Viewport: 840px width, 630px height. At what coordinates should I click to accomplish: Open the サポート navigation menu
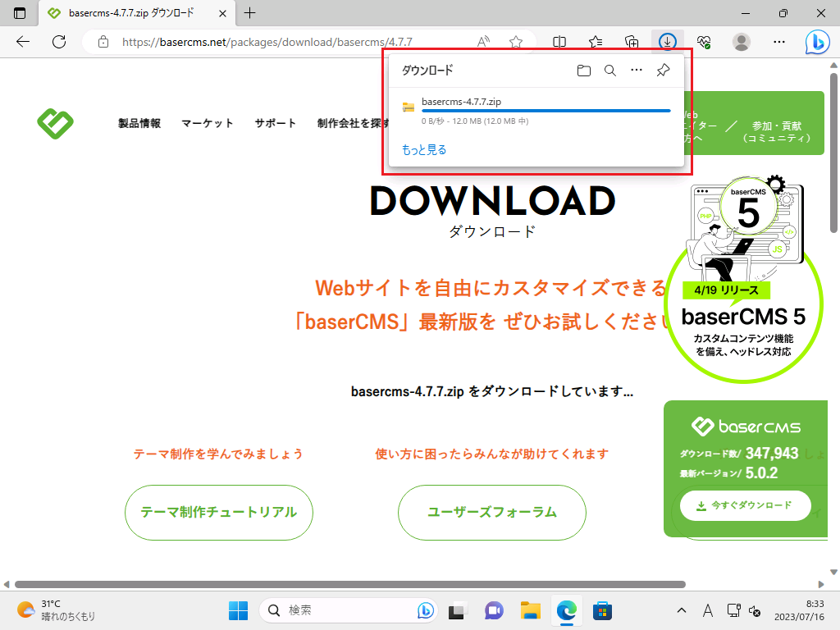(275, 123)
